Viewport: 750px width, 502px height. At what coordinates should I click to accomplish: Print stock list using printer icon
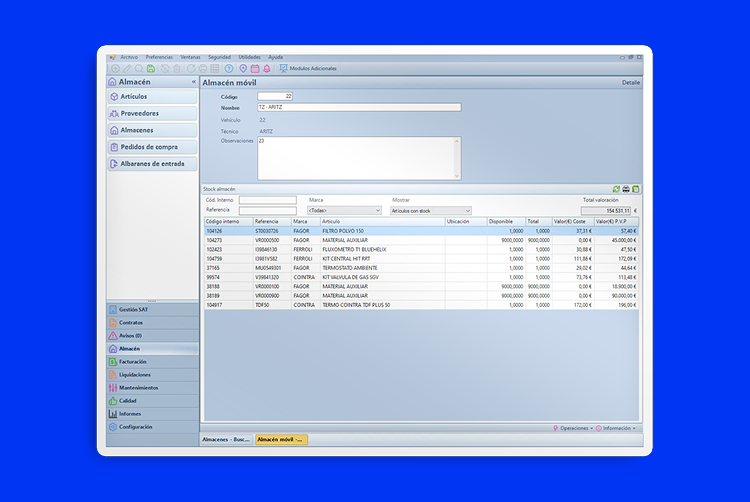point(626,188)
